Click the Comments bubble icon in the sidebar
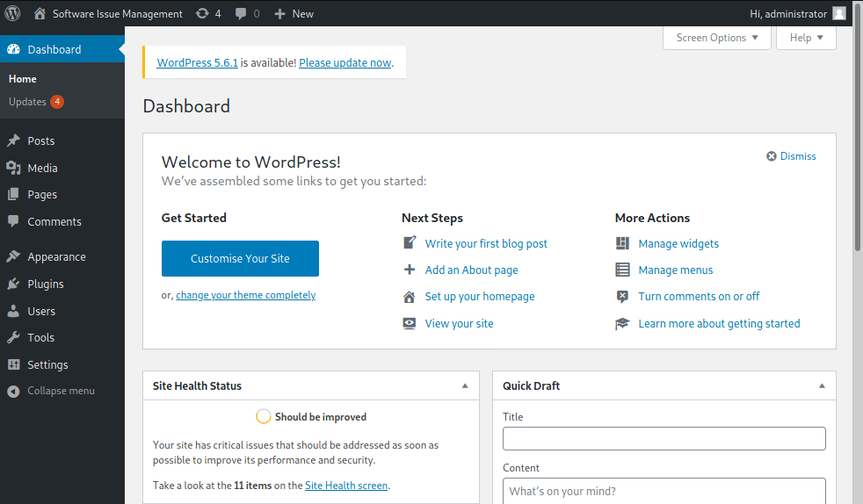 point(13,221)
